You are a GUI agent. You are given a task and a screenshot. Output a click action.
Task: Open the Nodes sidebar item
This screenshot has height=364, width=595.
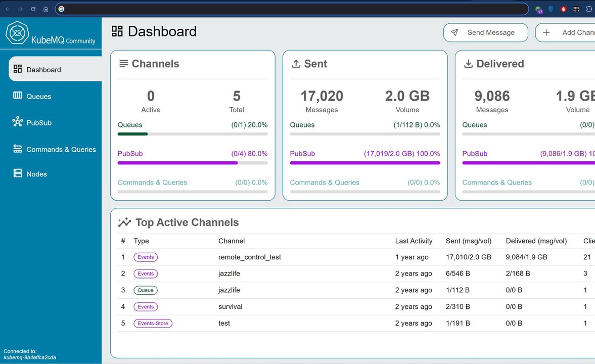point(36,174)
